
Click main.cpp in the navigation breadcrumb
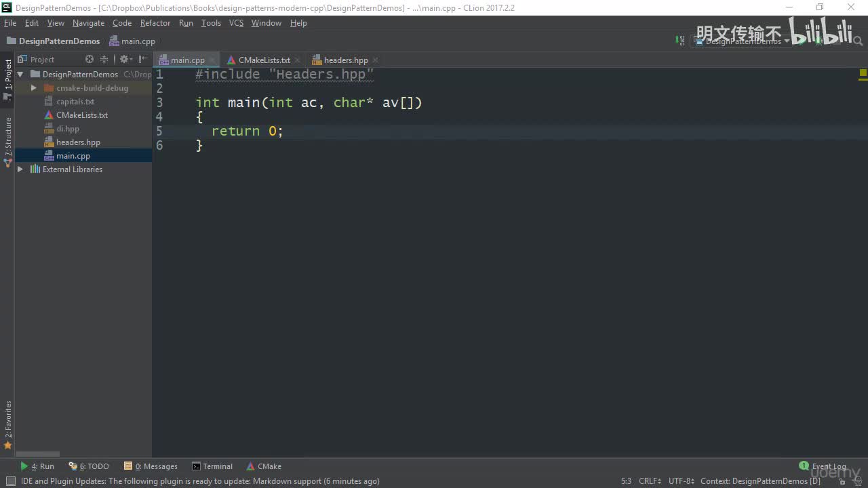click(132, 41)
